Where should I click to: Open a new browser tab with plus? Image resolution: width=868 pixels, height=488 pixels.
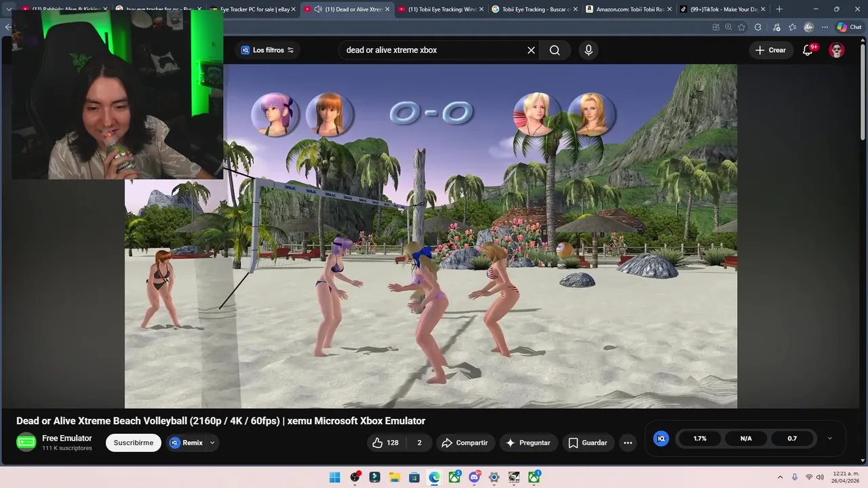tap(779, 9)
